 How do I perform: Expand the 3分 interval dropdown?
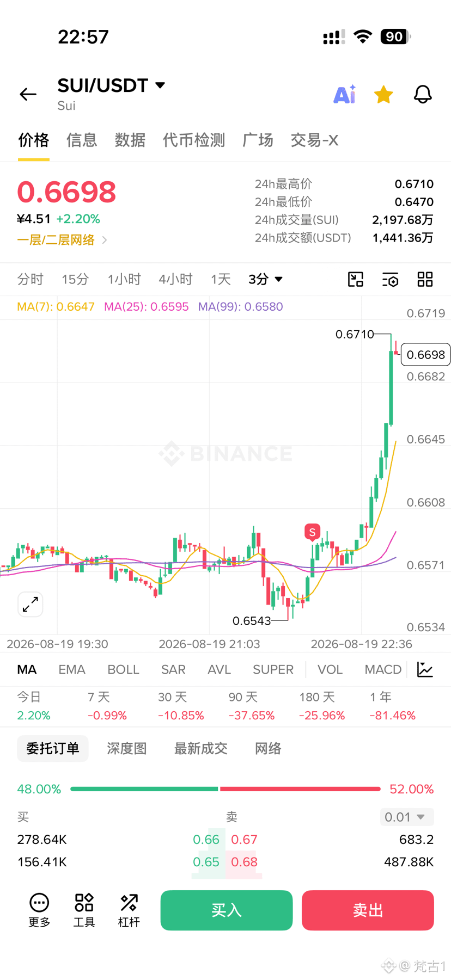click(x=265, y=279)
